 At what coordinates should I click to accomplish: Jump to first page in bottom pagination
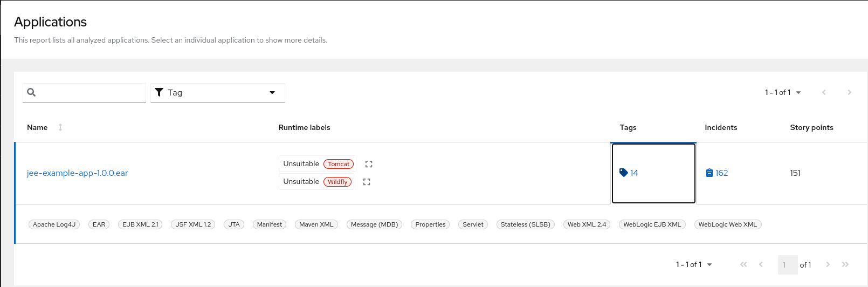(743, 264)
